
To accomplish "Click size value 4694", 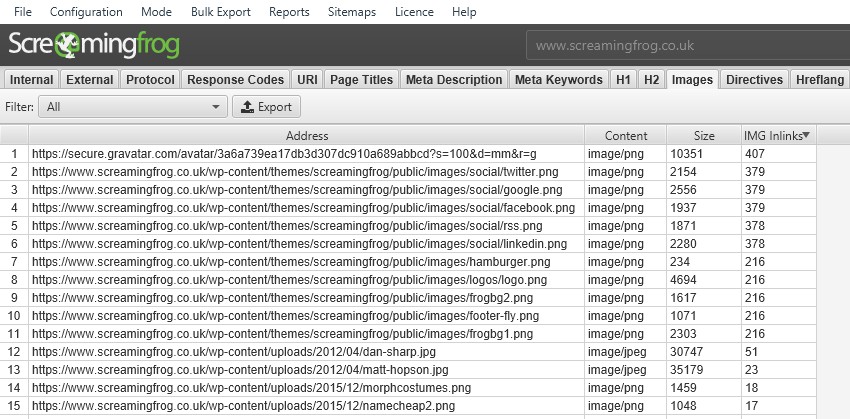I will 683,280.
